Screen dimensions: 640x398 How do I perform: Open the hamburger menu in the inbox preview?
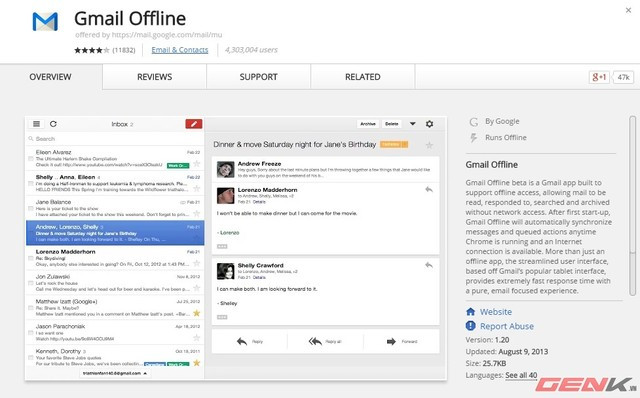pos(36,124)
